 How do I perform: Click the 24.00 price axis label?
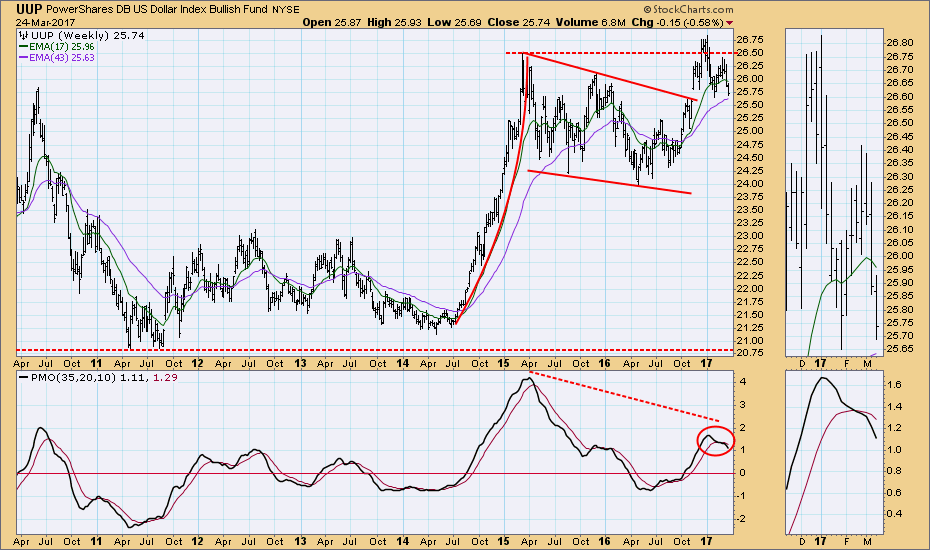(750, 184)
